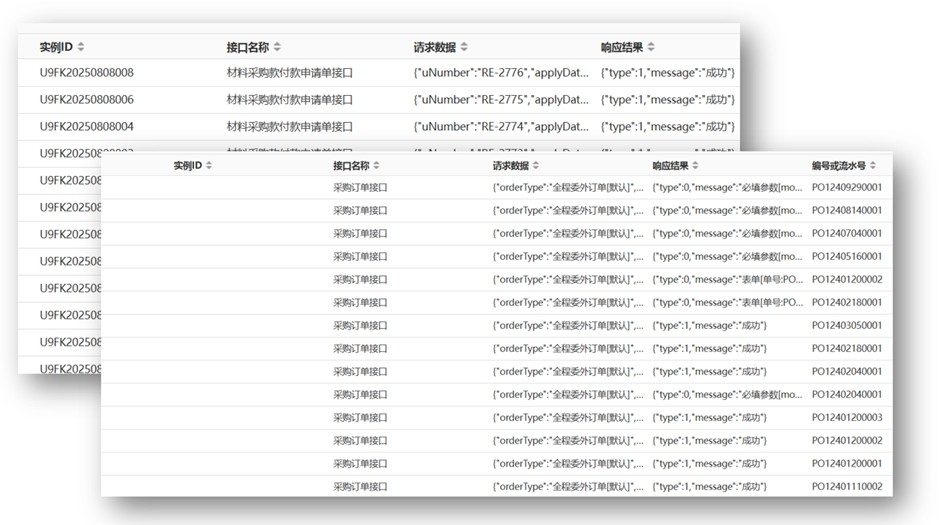Select serial number PO12408140001
Viewport: 940px width, 525px height.
click(847, 210)
